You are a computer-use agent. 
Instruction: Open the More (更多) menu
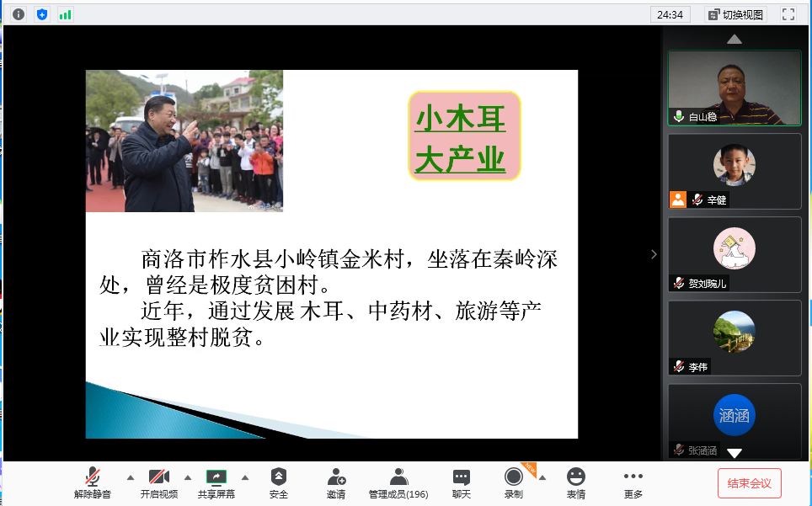[x=633, y=483]
